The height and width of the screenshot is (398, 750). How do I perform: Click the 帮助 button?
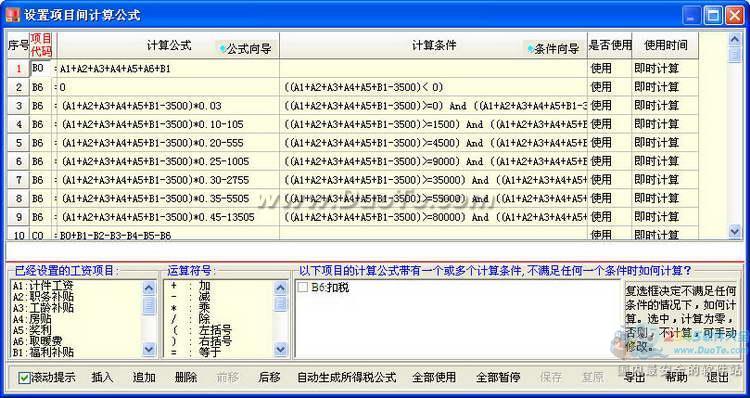click(x=676, y=377)
